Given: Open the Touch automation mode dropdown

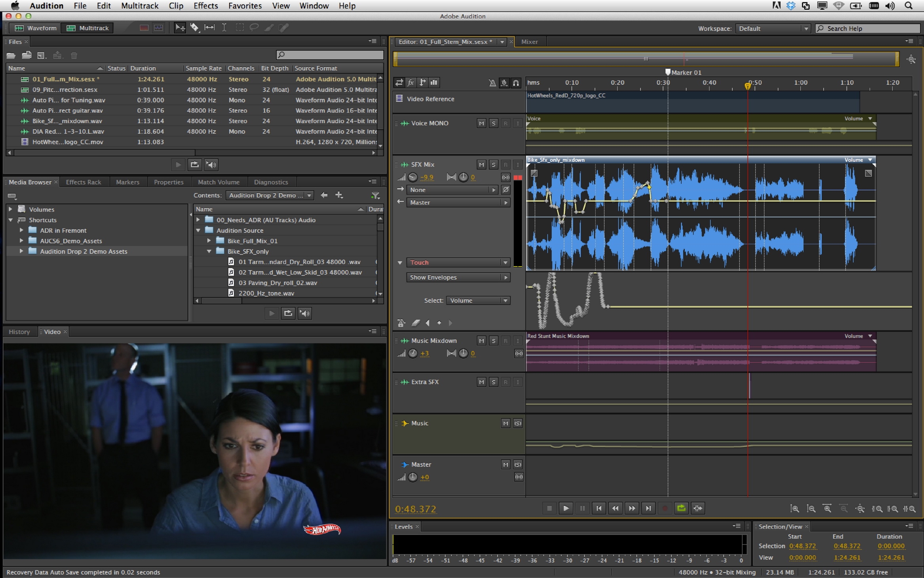Looking at the screenshot, I should 458,262.
